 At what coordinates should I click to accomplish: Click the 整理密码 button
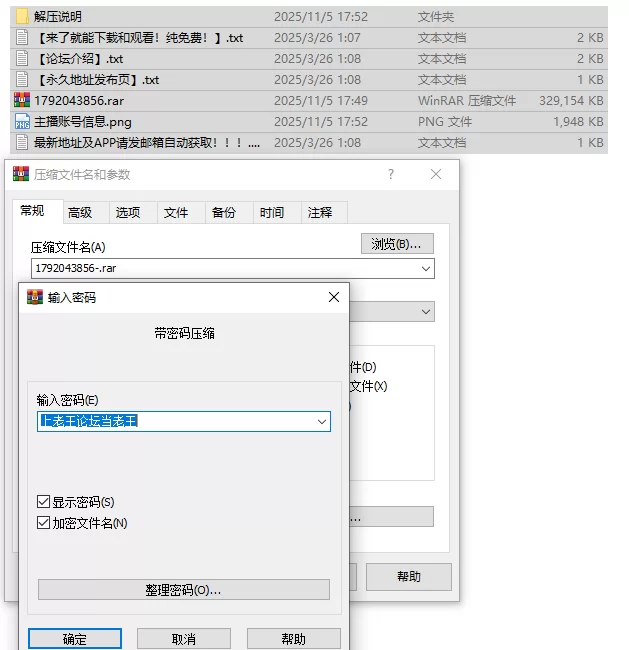click(183, 590)
